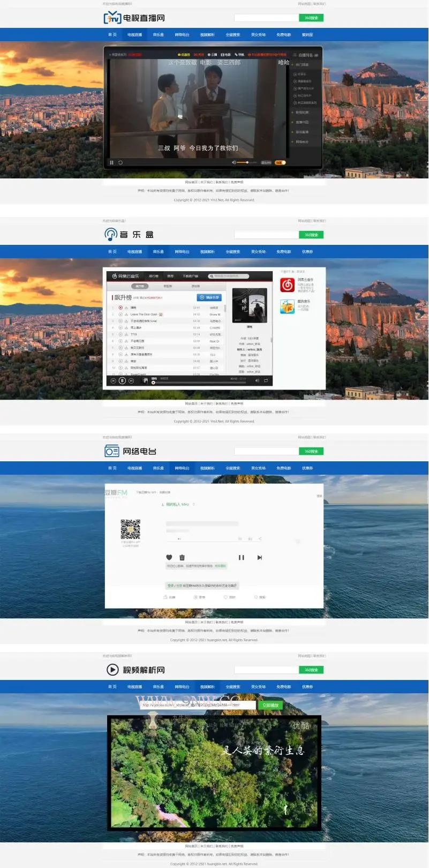Mute the NetEase music player via the speaker icon
Screen dimensions: 429x868
coord(257,380)
